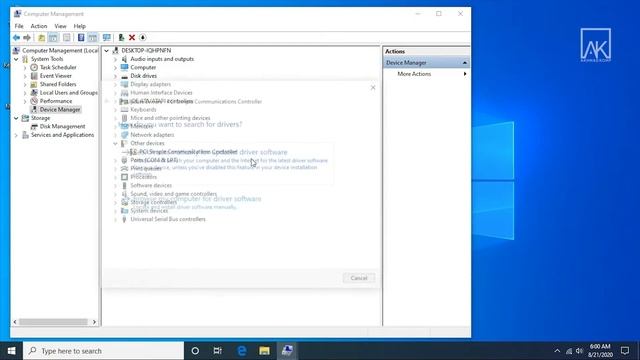This screenshot has width=640, height=360.
Task: Close the Update Drivers dialog with its X
Action: (x=373, y=88)
